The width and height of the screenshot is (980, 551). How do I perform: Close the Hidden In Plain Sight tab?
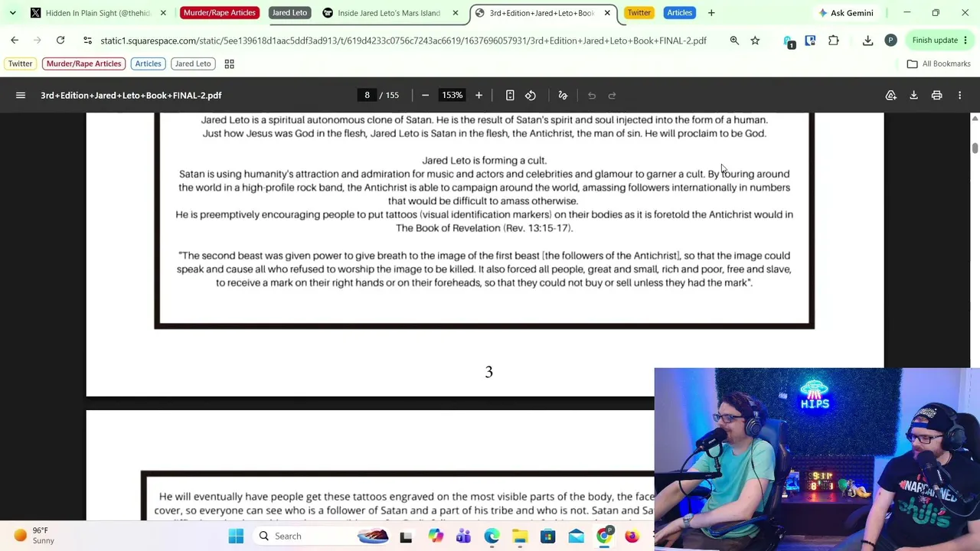pos(162,13)
